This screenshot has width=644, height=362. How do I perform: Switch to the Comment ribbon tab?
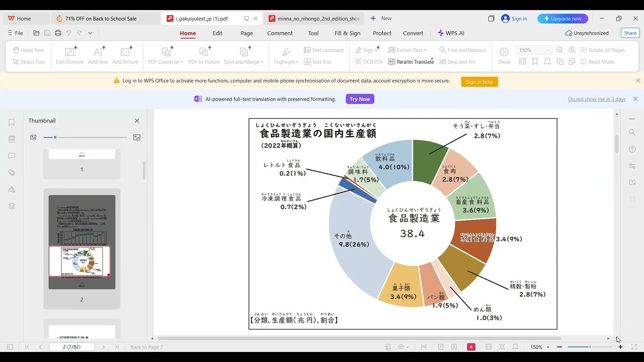pyautogui.click(x=280, y=33)
